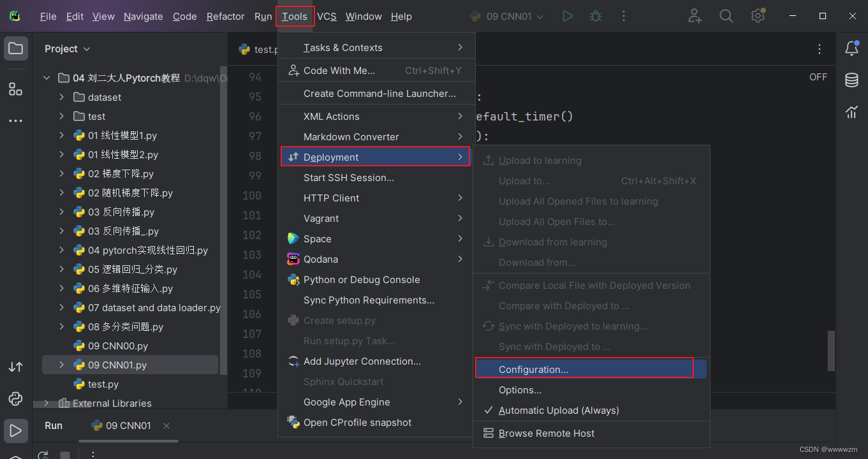Click the Rerun icon in Run panel
Screen dimensions: 868x459
(x=43, y=455)
